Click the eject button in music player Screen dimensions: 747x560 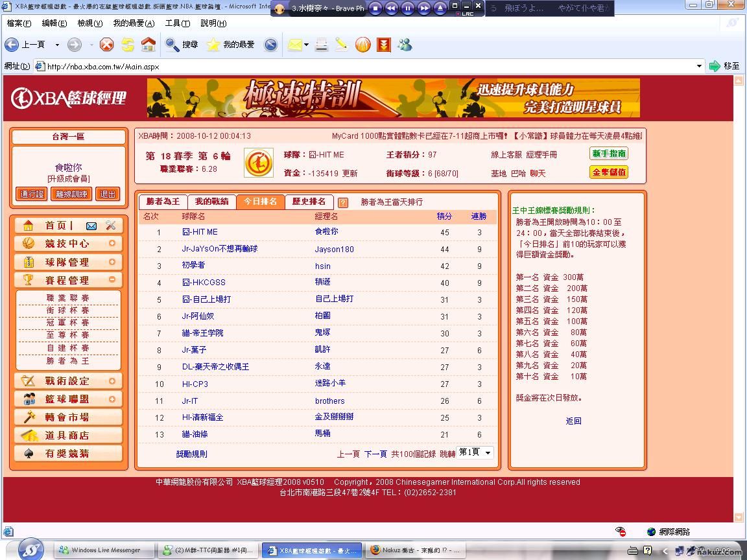tap(440, 8)
